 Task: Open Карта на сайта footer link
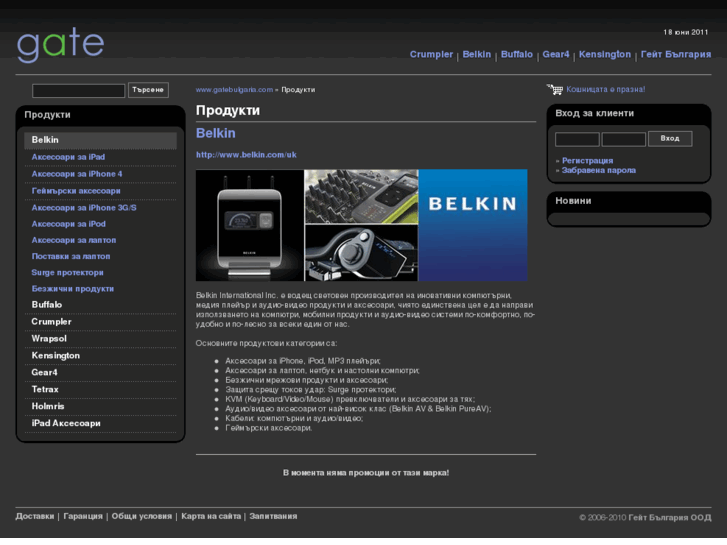[211, 516]
